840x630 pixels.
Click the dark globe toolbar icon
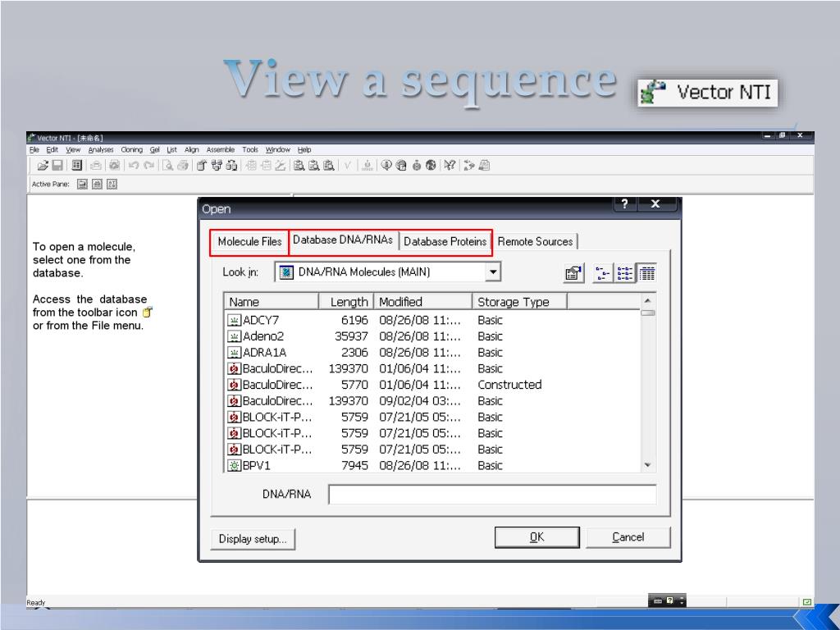click(x=431, y=166)
